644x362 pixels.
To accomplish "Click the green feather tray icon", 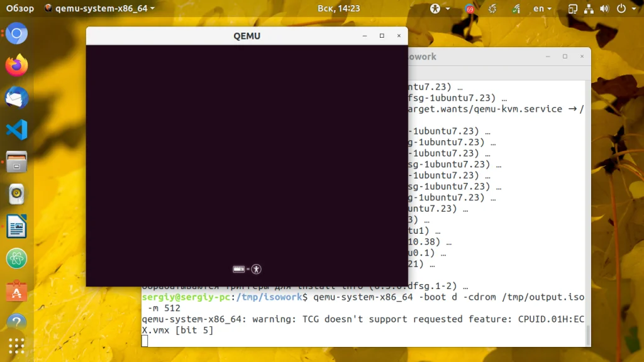I will pyautogui.click(x=516, y=8).
